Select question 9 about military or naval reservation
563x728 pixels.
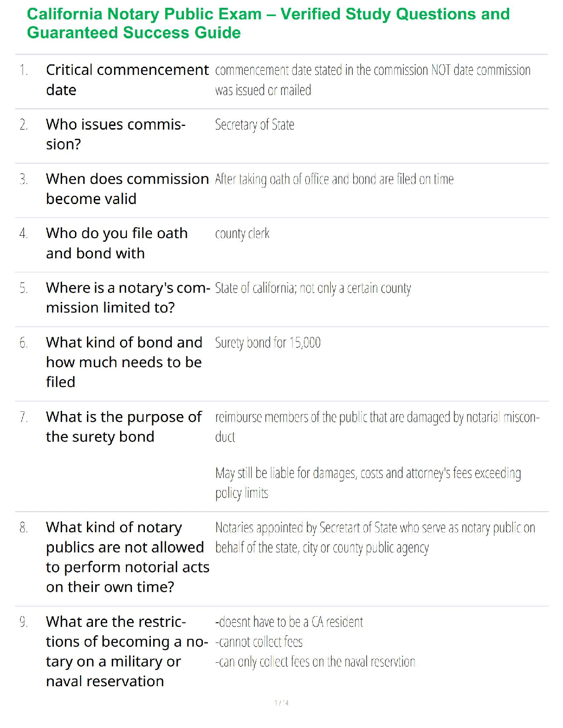point(127,651)
